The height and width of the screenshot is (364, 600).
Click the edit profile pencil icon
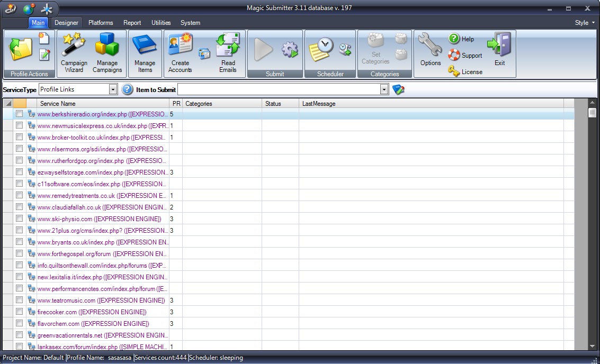click(x=44, y=55)
